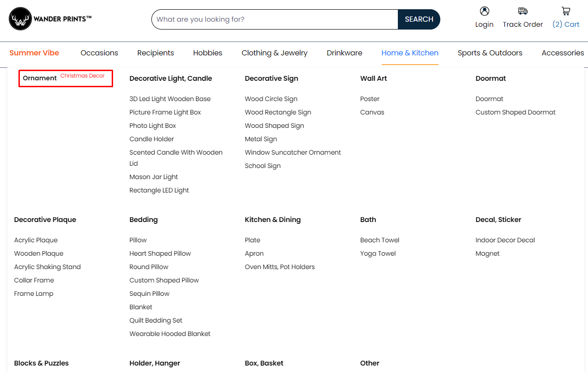Image resolution: width=588 pixels, height=372 pixels.
Task: Open Doormat sub-link under the Doormat heading
Action: (489, 99)
